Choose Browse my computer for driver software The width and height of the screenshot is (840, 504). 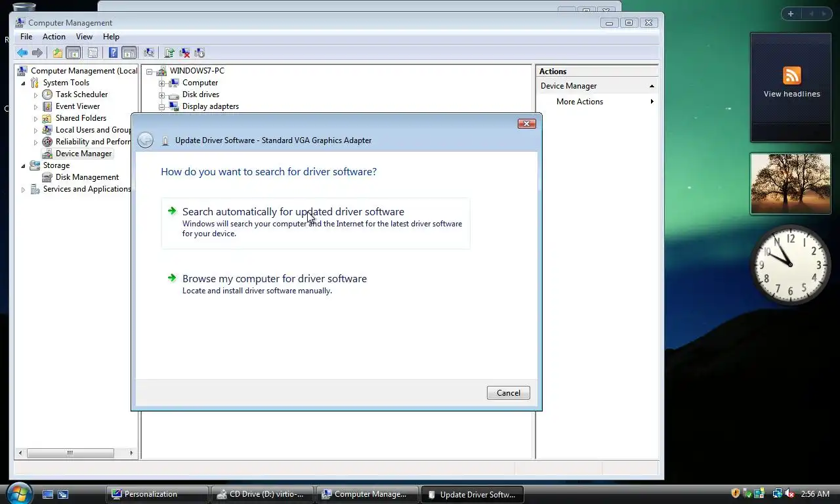pos(316,283)
